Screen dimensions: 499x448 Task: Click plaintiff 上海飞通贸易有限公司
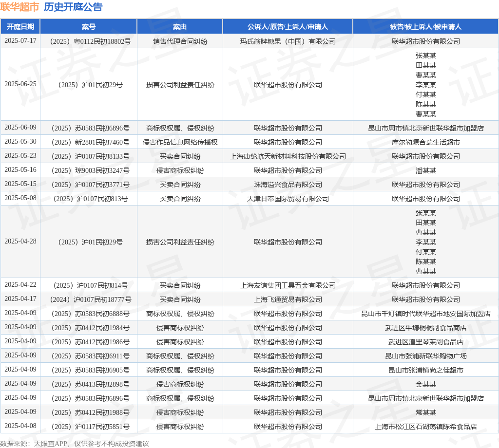288,300
